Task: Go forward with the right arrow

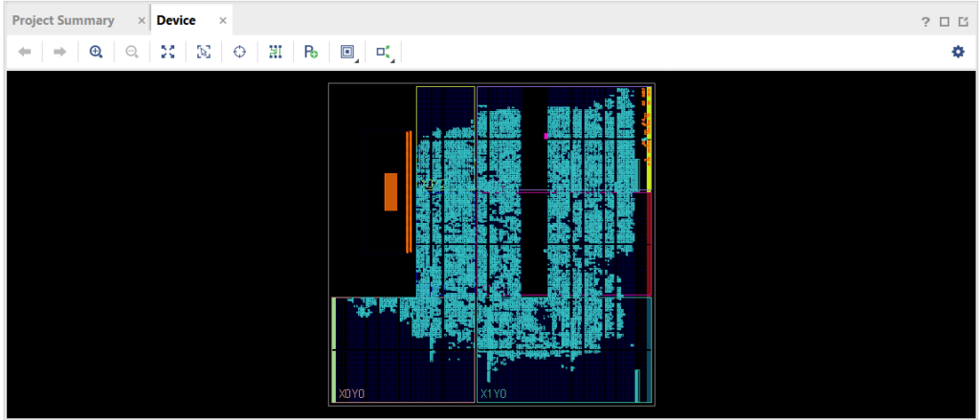Action: click(59, 53)
